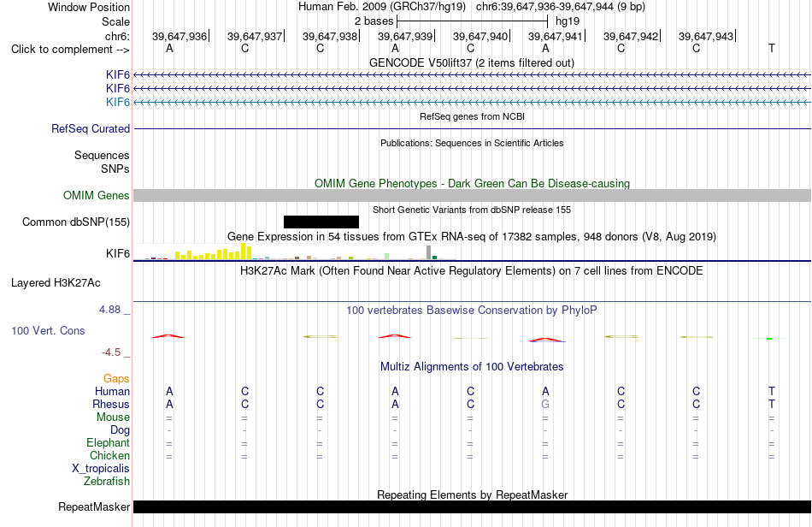Click the SNPs track label

coord(115,169)
